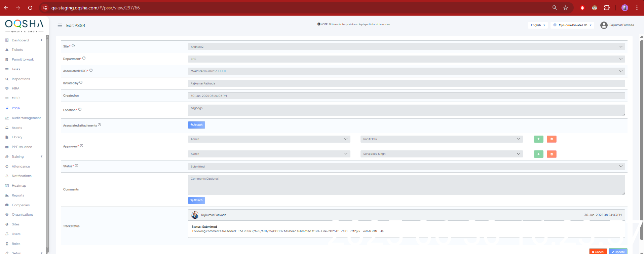
Task: Expand the approver dropdown showing Rohit Malik
Action: 441,139
